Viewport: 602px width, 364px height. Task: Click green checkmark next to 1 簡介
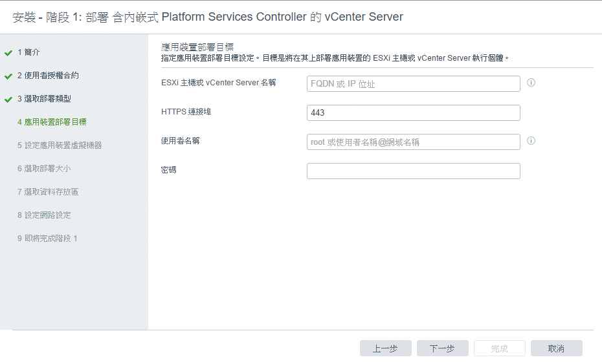pyautogui.click(x=8, y=53)
